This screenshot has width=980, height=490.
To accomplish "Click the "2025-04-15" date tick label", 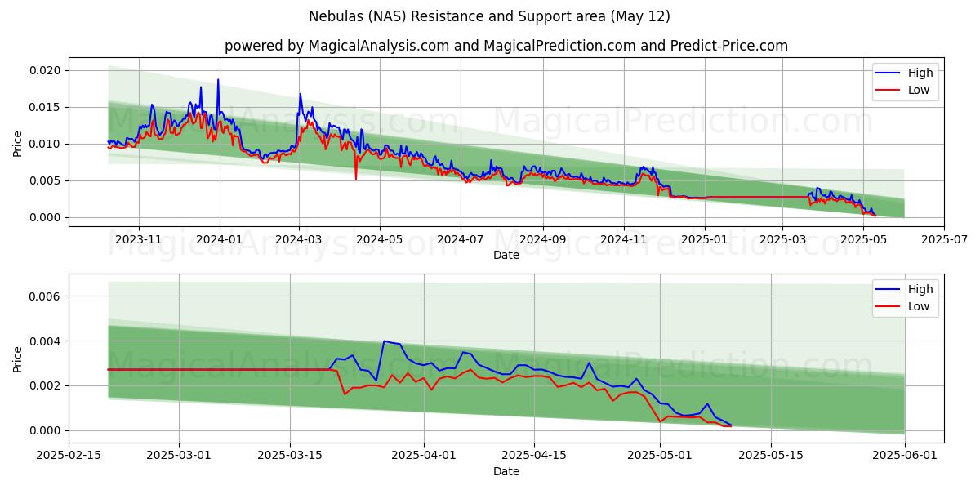I will 534,456.
